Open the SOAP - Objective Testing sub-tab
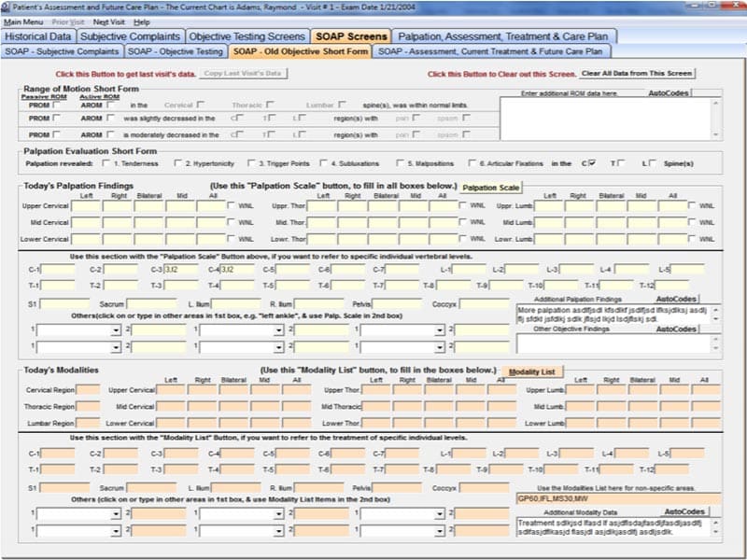747x560 pixels. [176, 51]
